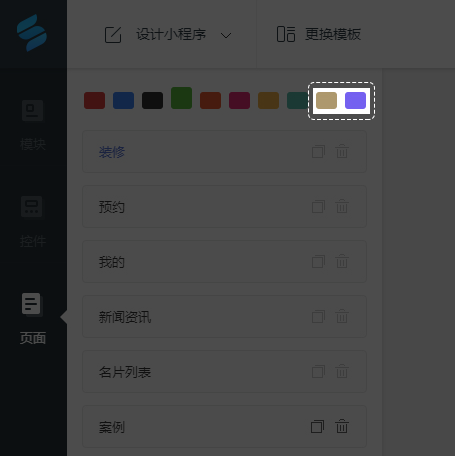455x456 pixels.
Task: Select the 装修 page item
Action: [x=224, y=152]
